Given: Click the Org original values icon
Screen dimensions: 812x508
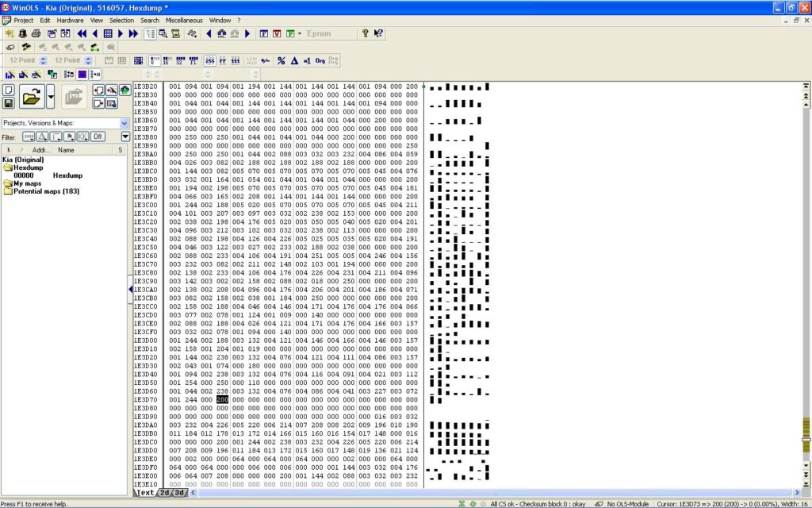Looking at the screenshot, I should pos(320,60).
